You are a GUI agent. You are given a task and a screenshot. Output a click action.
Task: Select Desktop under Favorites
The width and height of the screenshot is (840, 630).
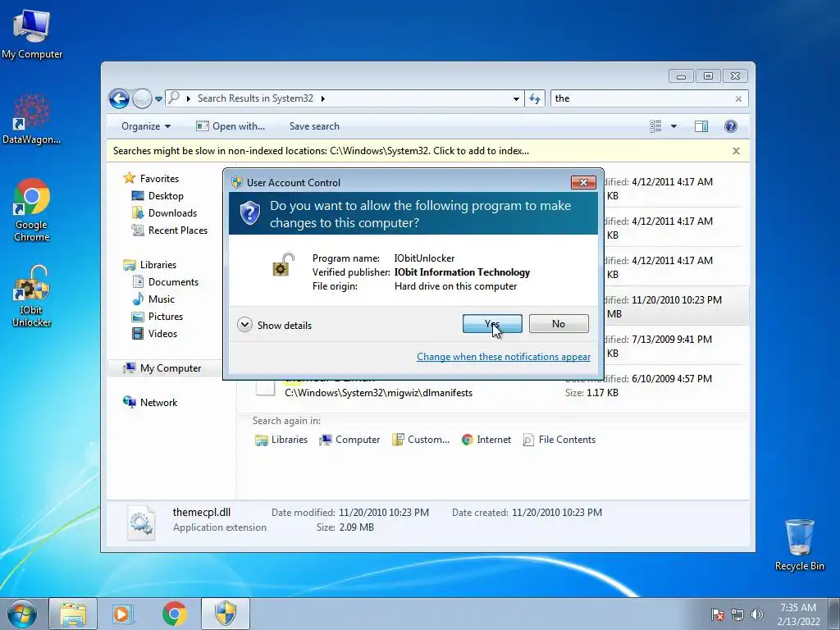(x=157, y=196)
